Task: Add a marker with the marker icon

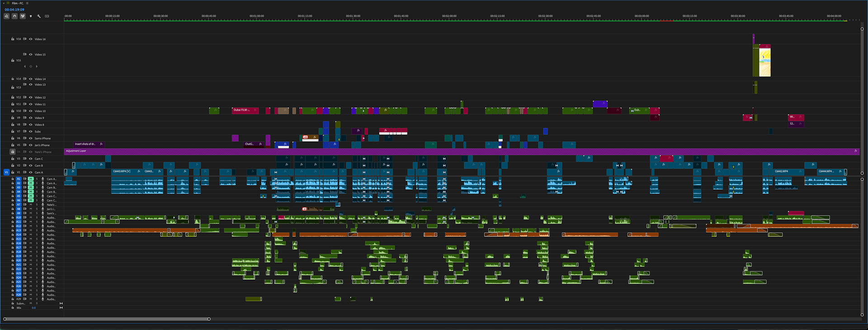Action: pyautogui.click(x=31, y=16)
